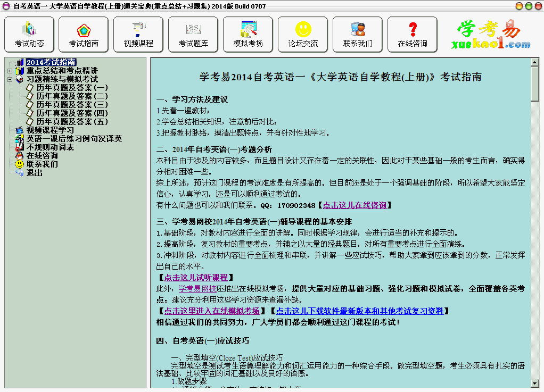Open 历年真题及答案(三) in the tree

coord(72,105)
